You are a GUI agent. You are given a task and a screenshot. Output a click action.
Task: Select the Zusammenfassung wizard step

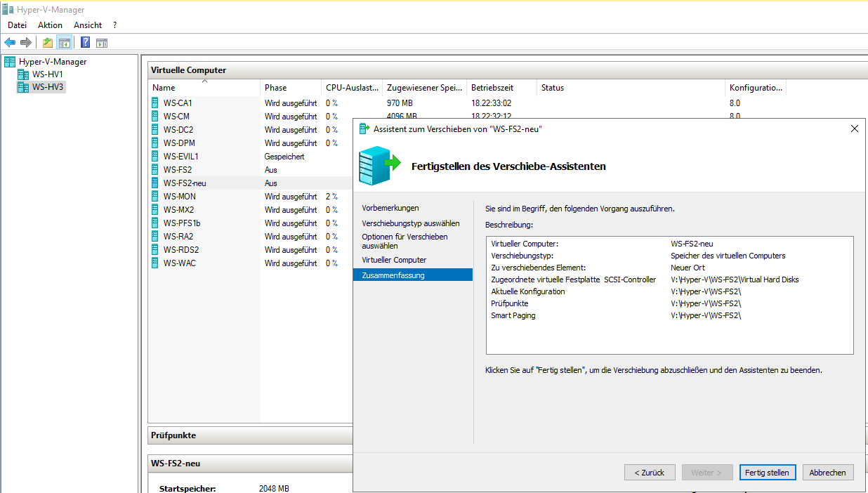(413, 275)
